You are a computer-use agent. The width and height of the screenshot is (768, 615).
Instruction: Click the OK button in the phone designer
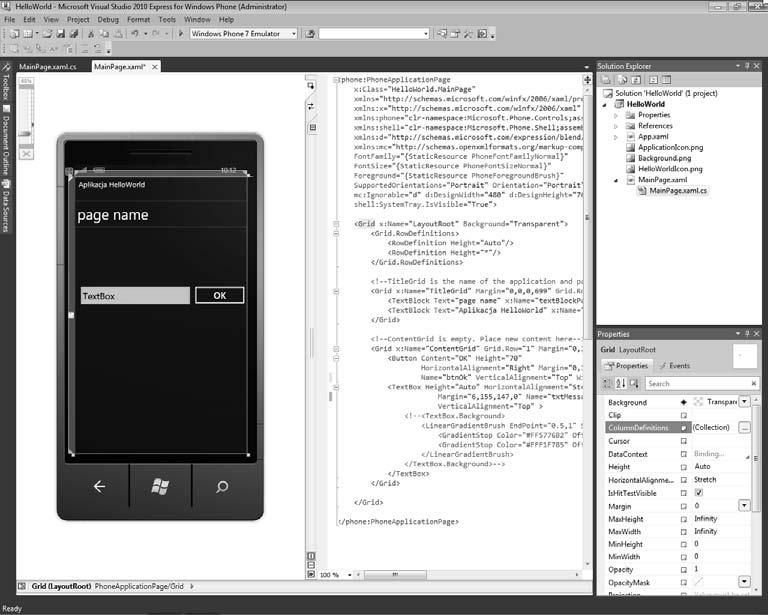[219, 295]
